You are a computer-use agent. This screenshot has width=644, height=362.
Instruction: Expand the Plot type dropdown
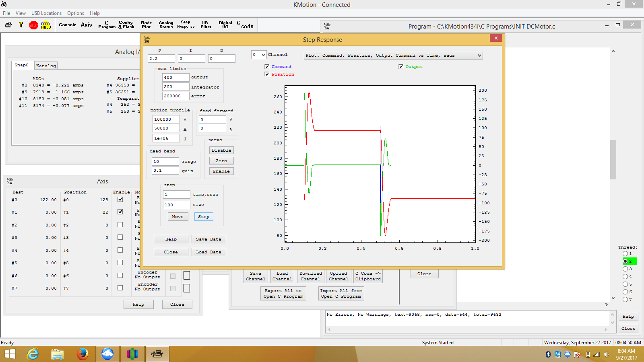coord(479,56)
